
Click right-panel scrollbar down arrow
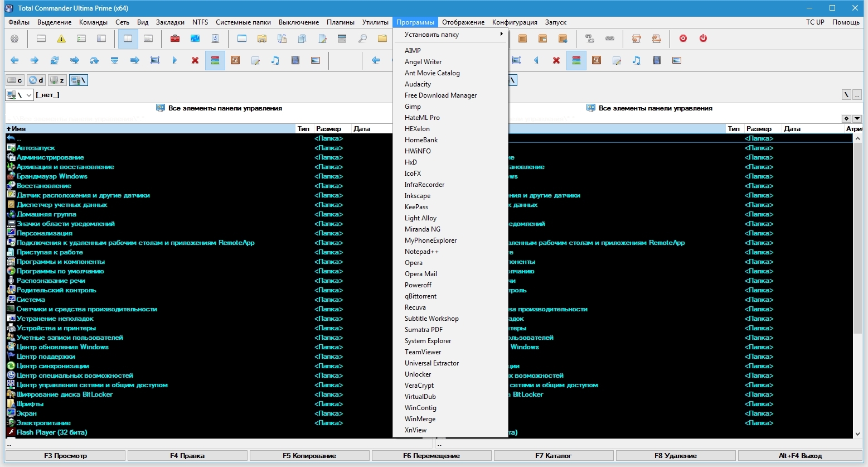coord(857,434)
